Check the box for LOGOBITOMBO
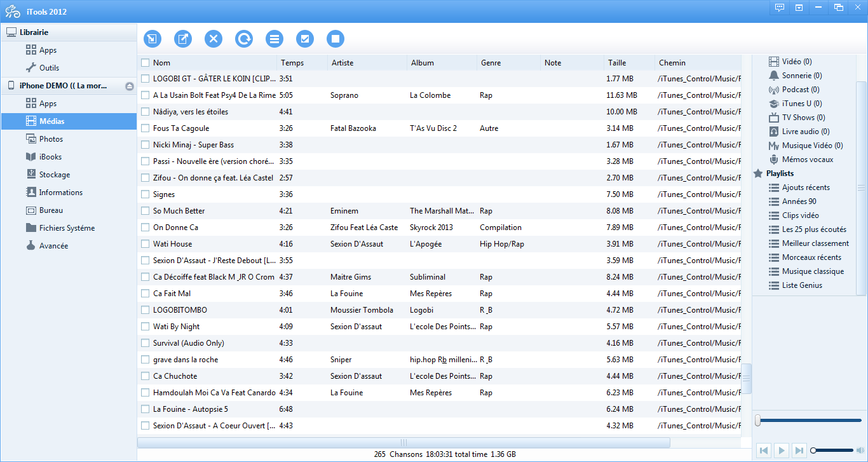The width and height of the screenshot is (868, 462). (x=146, y=310)
